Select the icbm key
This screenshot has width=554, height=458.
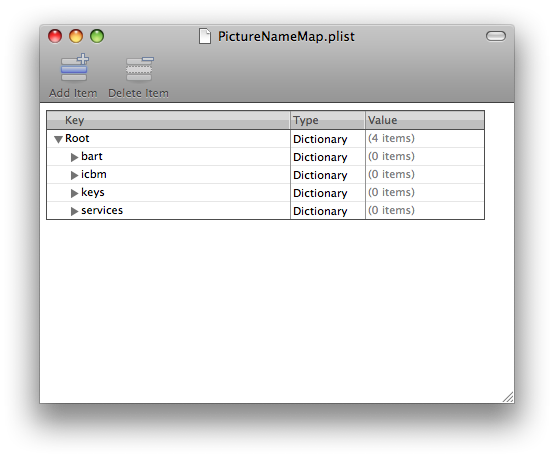94,174
